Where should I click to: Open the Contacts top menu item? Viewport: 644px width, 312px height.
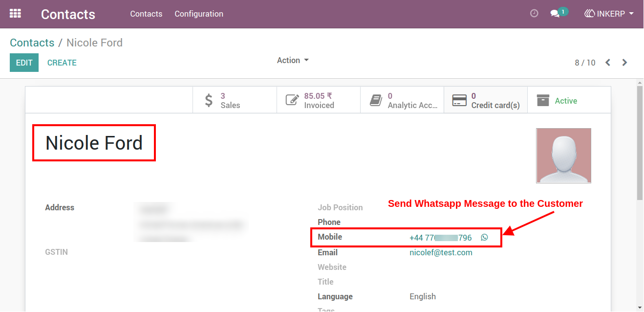coord(146,14)
